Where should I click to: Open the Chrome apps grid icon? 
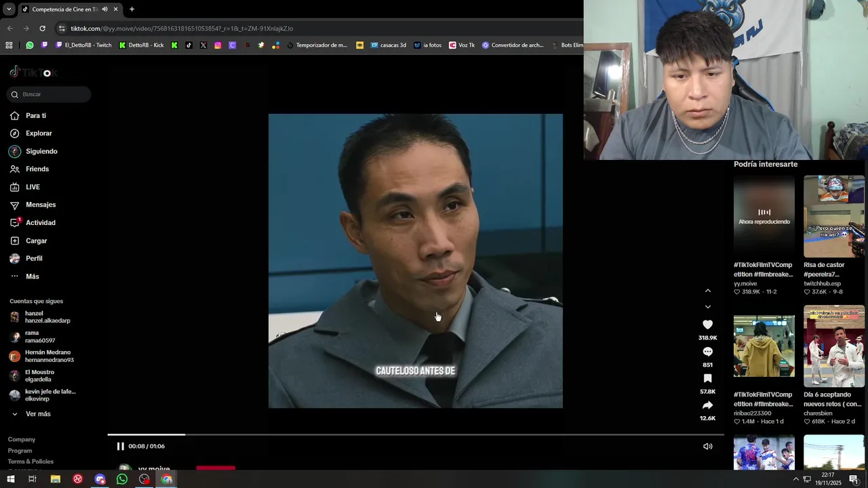click(9, 45)
